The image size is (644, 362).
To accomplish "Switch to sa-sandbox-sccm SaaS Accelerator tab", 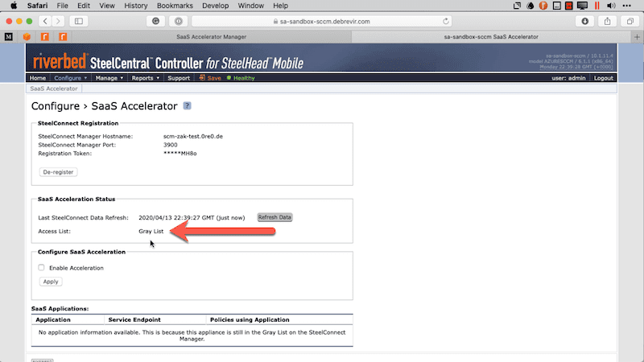I will (491, 37).
